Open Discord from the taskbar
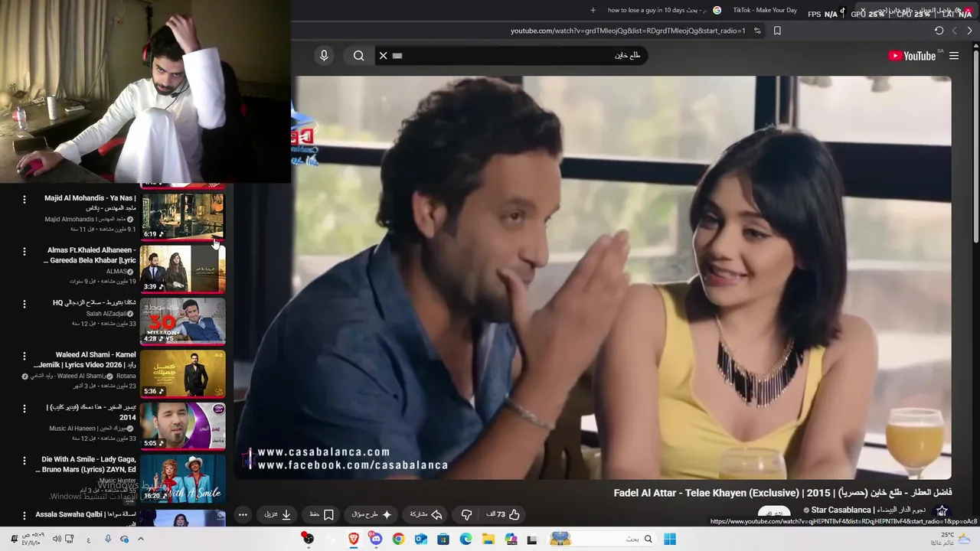 click(x=376, y=539)
